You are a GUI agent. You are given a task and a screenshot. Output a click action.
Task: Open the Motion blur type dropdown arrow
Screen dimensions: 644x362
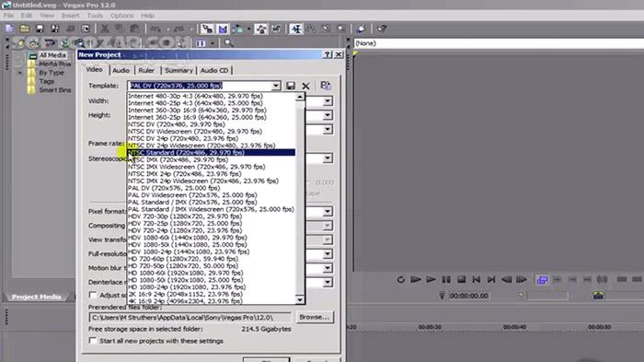click(328, 268)
